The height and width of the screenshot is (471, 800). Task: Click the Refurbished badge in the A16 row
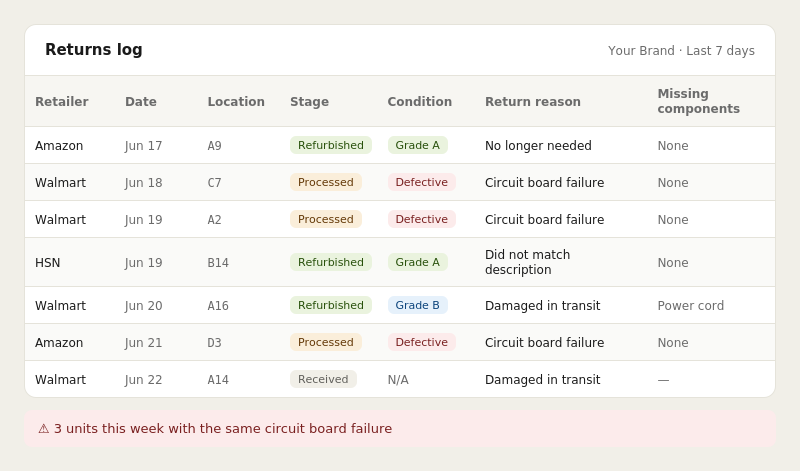[331, 305]
